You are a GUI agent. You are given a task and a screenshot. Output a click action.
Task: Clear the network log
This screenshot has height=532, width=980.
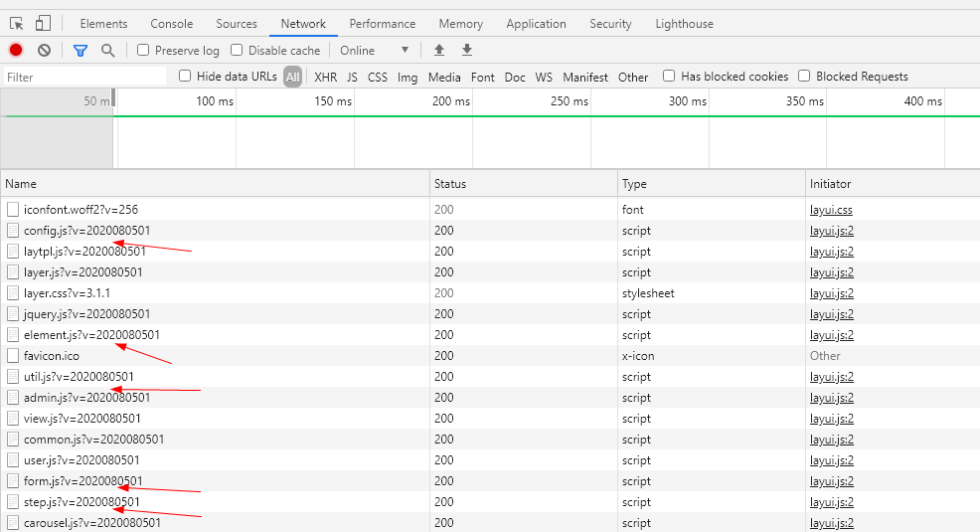point(44,50)
